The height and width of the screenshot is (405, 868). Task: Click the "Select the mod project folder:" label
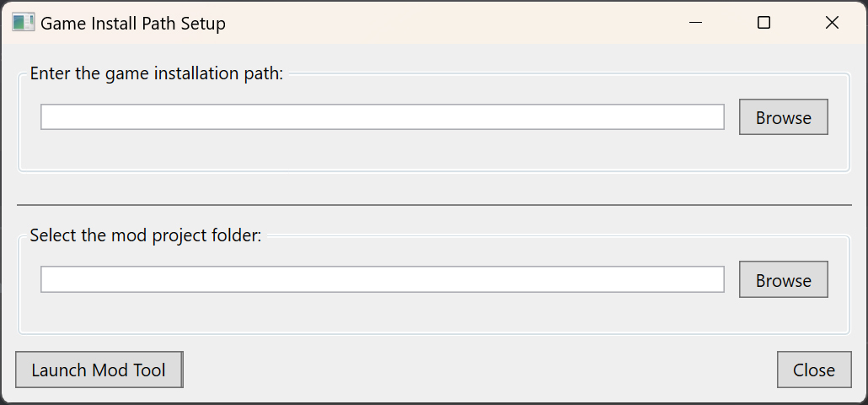point(146,236)
